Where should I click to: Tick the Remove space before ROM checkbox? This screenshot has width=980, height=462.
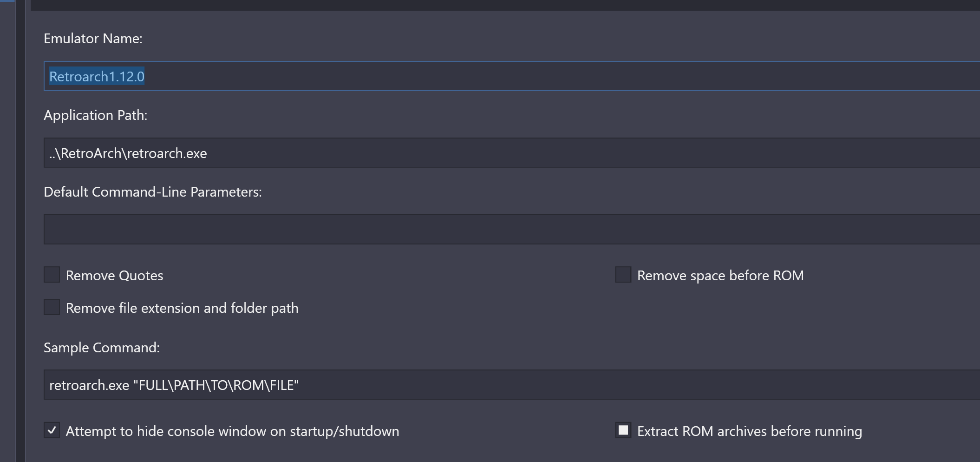point(623,275)
